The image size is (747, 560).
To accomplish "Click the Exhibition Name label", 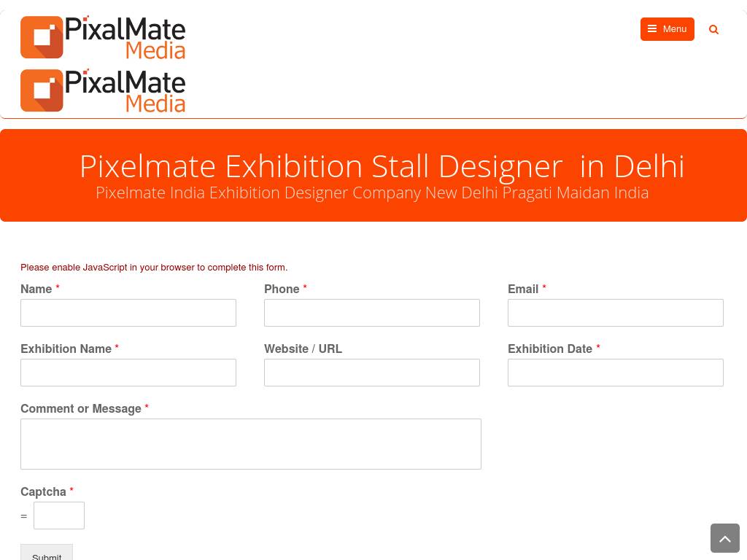I will (x=69, y=349).
